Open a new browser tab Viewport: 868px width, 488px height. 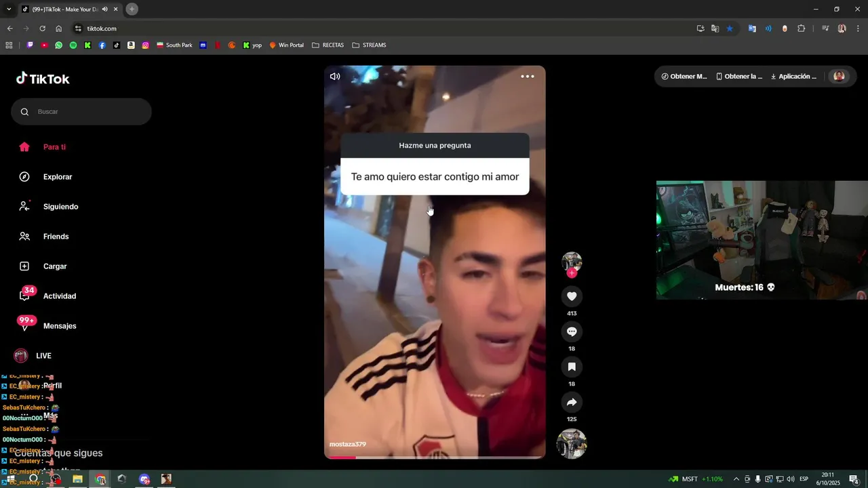(132, 9)
